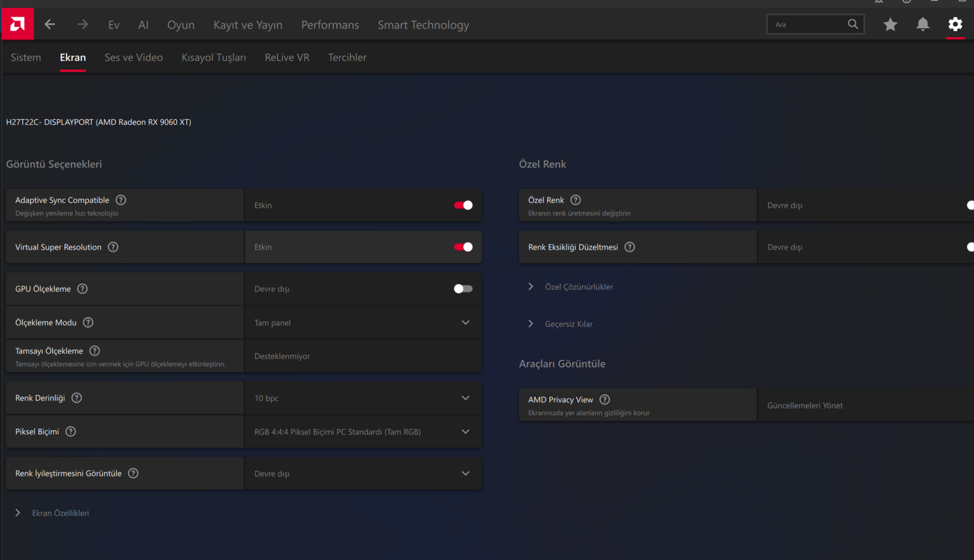
Task: Show help for Renk İyileştirmesini Görüntüle
Action: pos(133,473)
